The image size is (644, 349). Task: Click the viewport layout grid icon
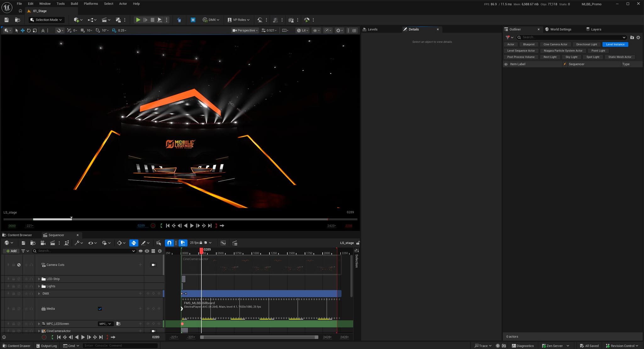point(354,30)
